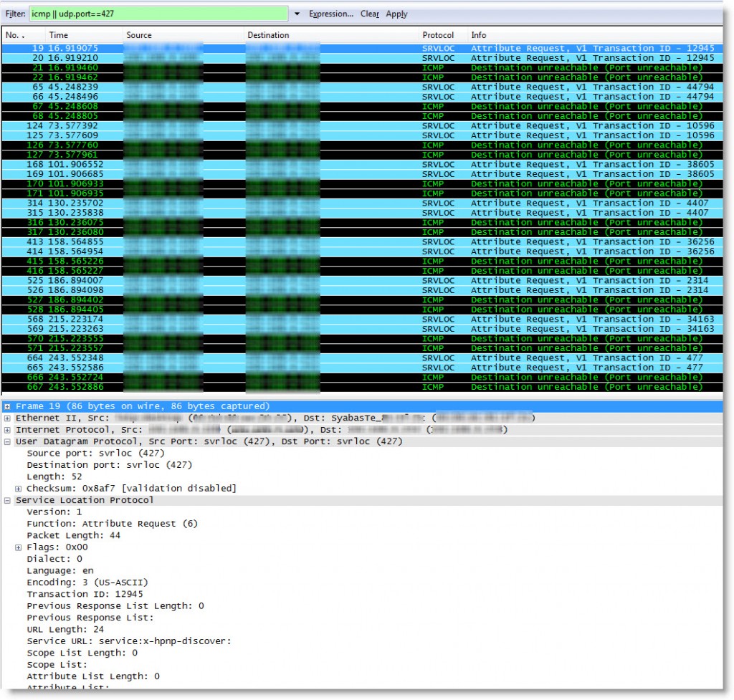Screen dimensions: 734x700
Task: Select packet 169 with Transaction ID 38605
Action: (x=362, y=174)
